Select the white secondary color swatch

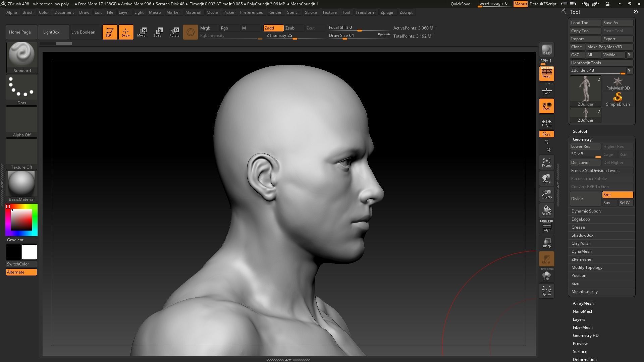coord(30,252)
